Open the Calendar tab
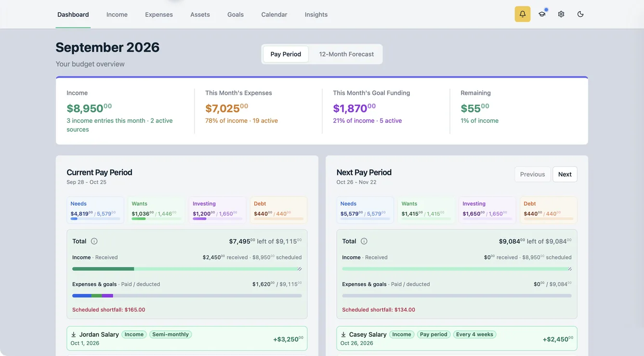 click(x=274, y=14)
